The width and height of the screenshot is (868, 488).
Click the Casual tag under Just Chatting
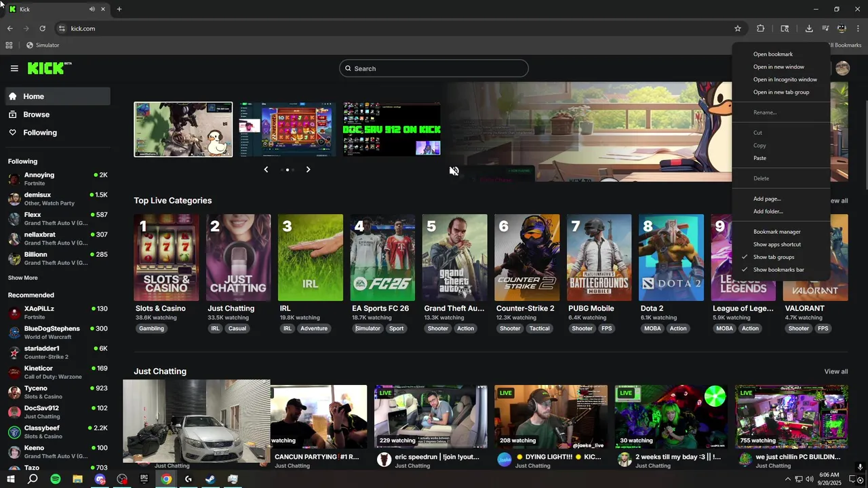[x=237, y=329]
